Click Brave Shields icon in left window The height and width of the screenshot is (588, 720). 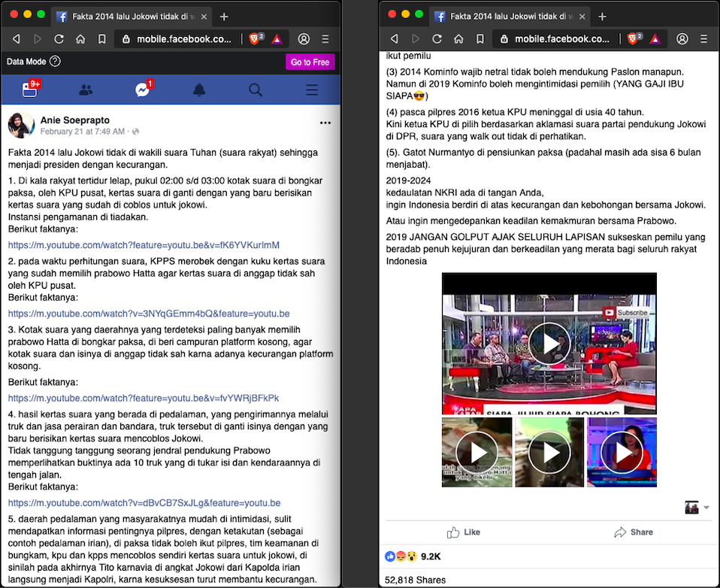tap(256, 39)
